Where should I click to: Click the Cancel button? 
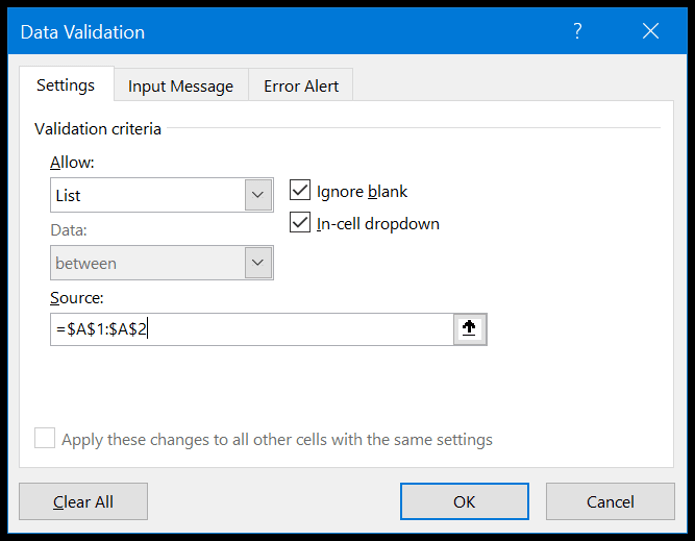pyautogui.click(x=610, y=501)
